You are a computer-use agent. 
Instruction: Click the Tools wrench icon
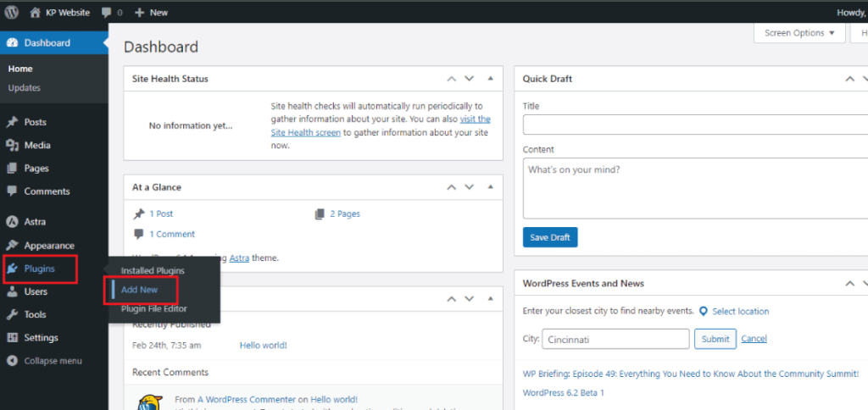click(x=12, y=314)
